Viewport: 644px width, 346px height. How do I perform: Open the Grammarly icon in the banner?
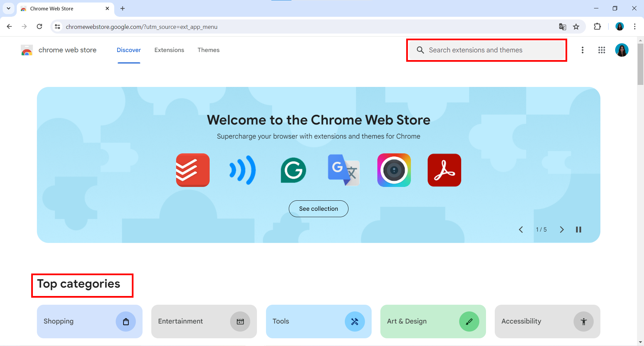tap(293, 170)
